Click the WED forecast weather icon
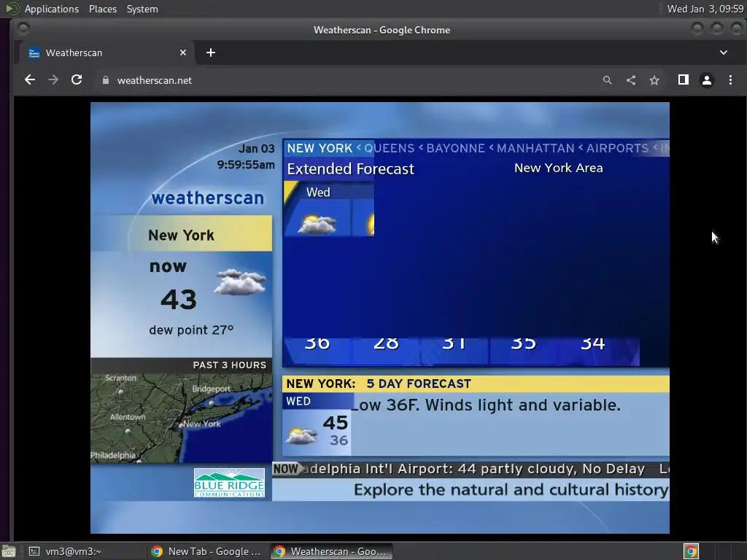 click(301, 435)
